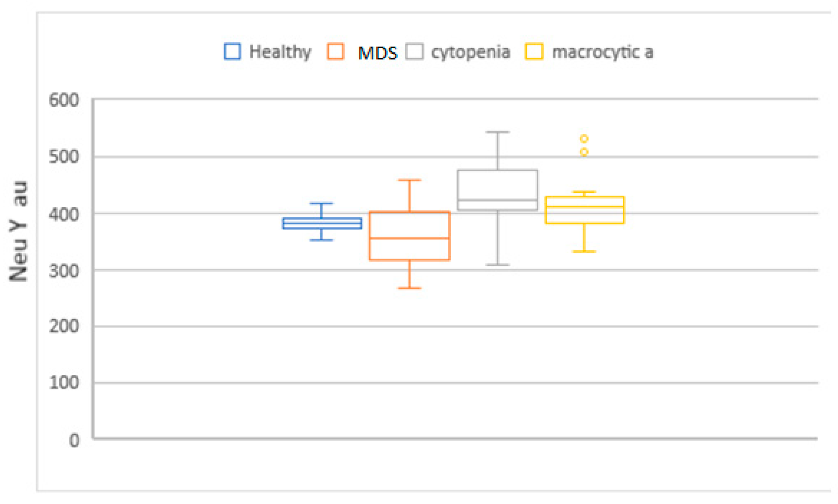Click the "Healthy" legend label

pyautogui.click(x=280, y=52)
